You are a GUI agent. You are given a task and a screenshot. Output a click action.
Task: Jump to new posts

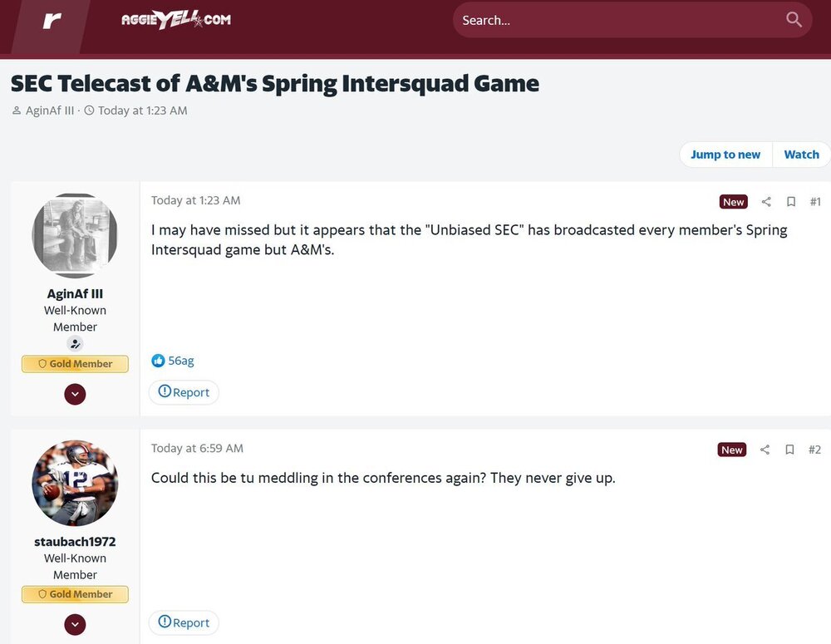pyautogui.click(x=725, y=155)
